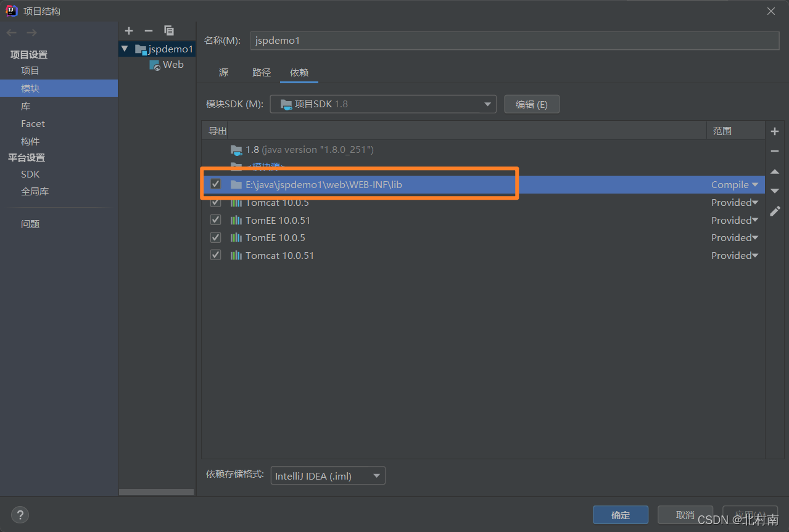
Task: Click the WEB-INF\lib folder icon
Action: click(236, 184)
